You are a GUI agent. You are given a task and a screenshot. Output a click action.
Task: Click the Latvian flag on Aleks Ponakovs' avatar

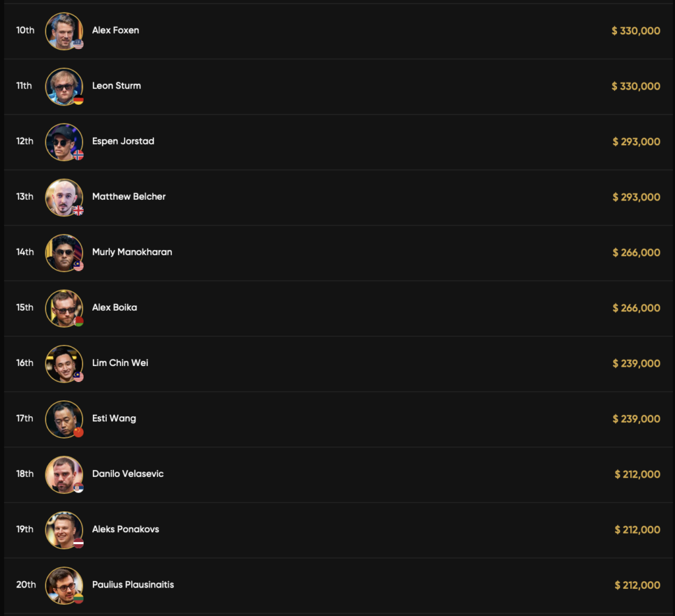tap(78, 543)
